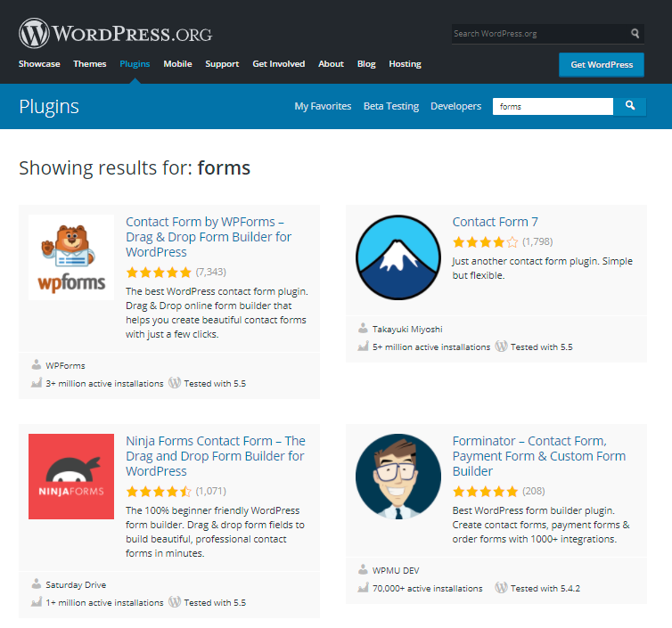Screen dimensions: 672x628
Task: Click the Ninja Forms star rating
Action: pos(159,492)
